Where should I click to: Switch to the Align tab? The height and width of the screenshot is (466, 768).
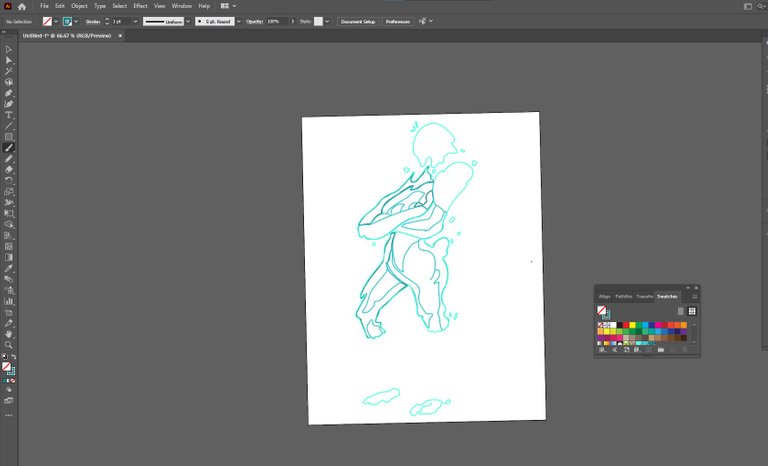[x=604, y=296]
